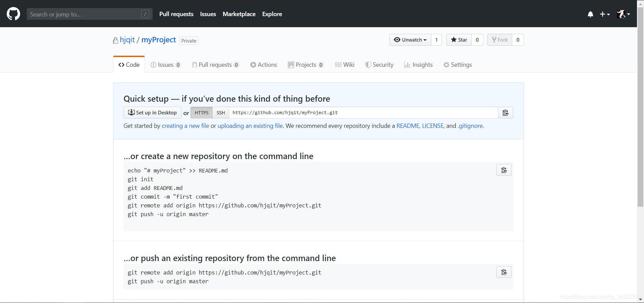
Task: Open the README link
Action: [408, 126]
